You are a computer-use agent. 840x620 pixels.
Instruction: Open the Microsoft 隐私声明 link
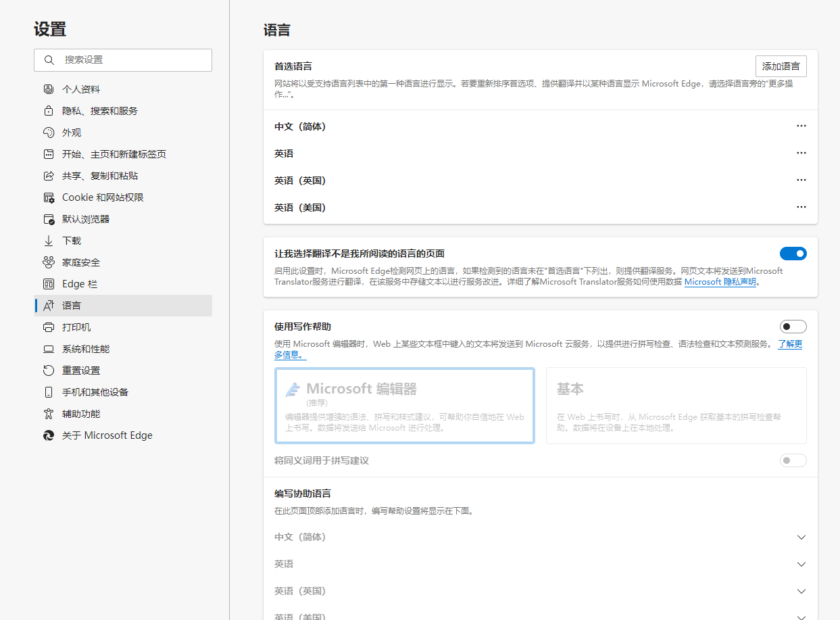pyautogui.click(x=720, y=281)
